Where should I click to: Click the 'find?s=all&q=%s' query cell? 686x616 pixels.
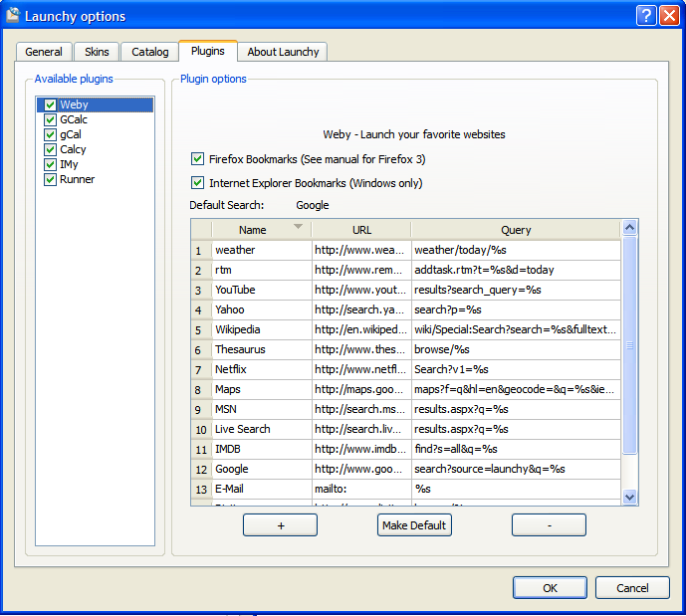click(x=516, y=449)
